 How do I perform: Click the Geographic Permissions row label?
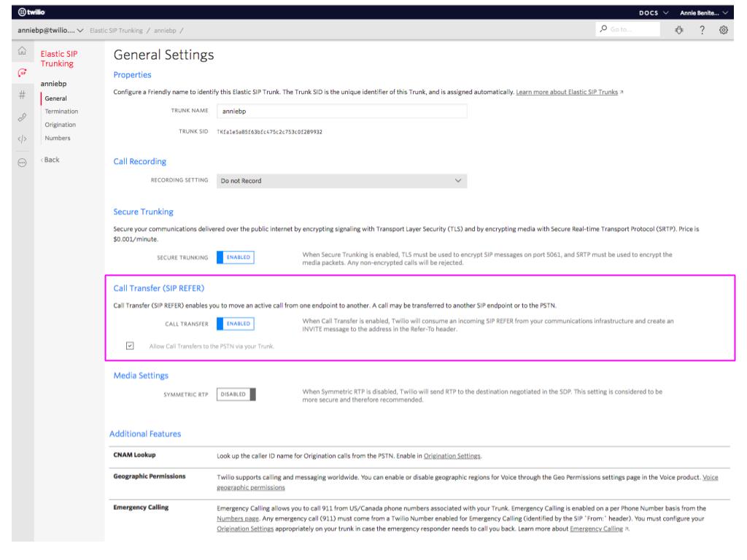pos(150,476)
